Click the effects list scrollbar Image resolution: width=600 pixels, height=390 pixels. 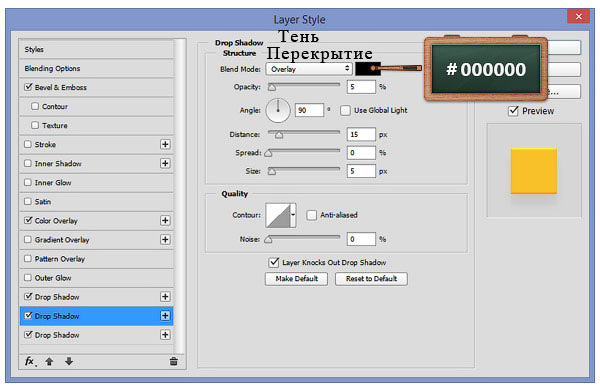click(180, 196)
